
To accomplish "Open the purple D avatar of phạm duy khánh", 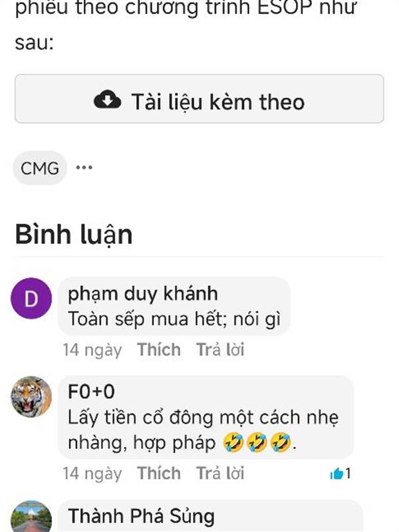I will click(x=31, y=298).
